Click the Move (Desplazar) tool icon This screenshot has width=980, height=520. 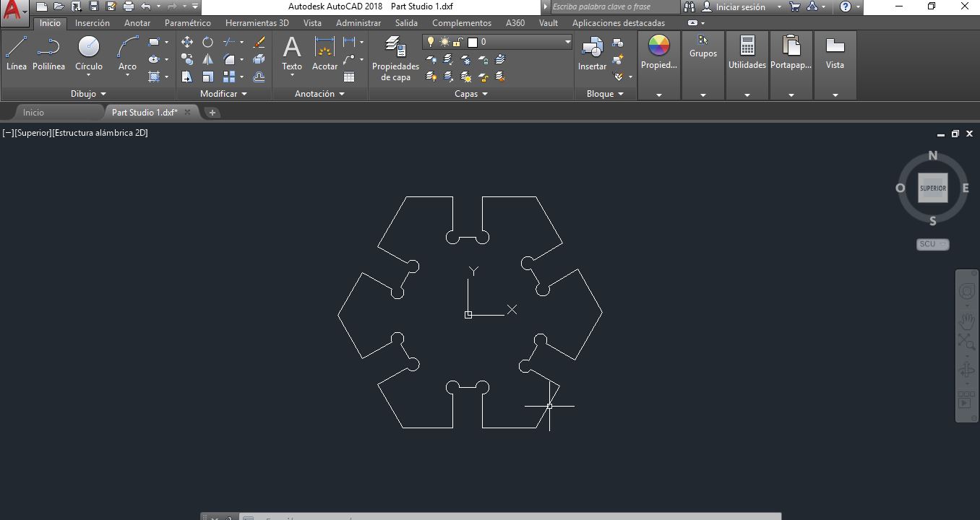click(x=187, y=43)
